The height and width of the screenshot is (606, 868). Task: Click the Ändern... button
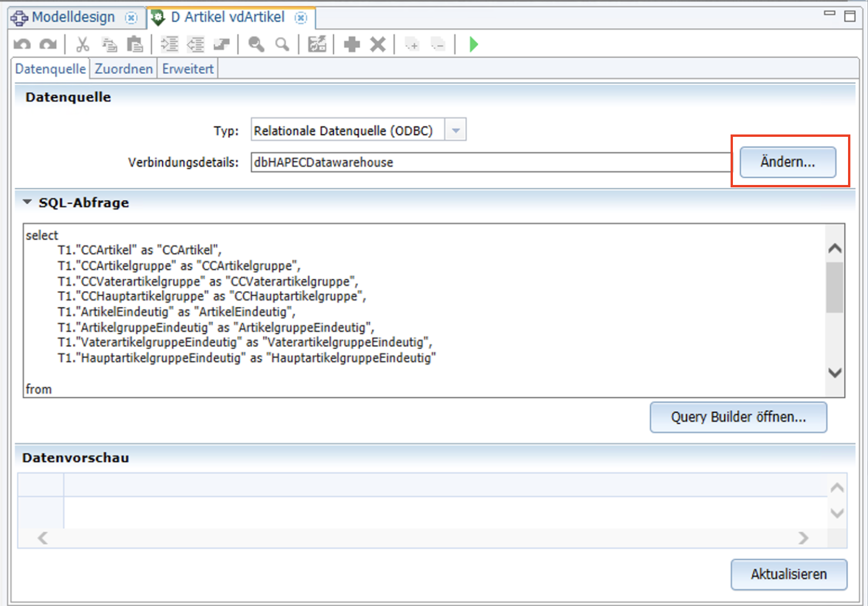787,162
